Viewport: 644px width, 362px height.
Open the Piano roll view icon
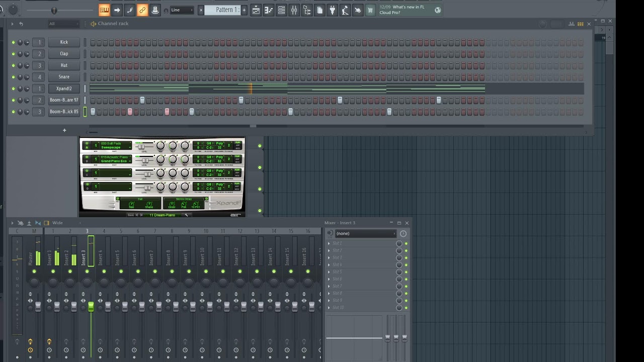pyautogui.click(x=269, y=10)
